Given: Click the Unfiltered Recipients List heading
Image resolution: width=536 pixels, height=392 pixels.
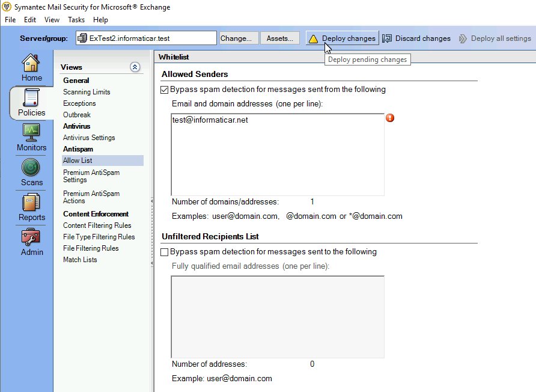Looking at the screenshot, I should coord(210,237).
